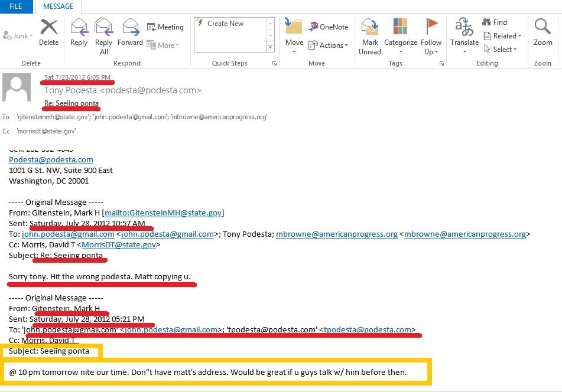
Task: Expand the Quick Steps gallery
Action: (271, 47)
